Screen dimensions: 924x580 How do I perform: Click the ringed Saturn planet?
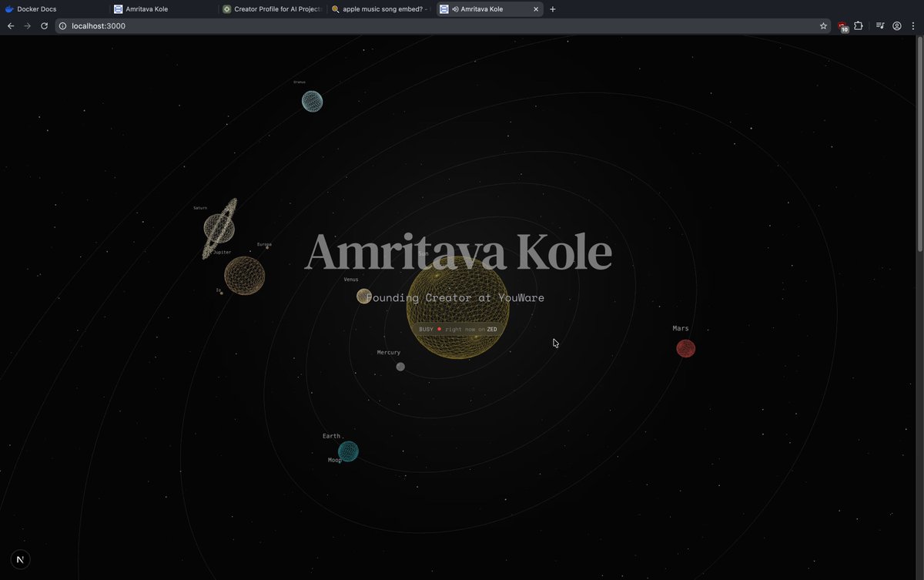219,229
